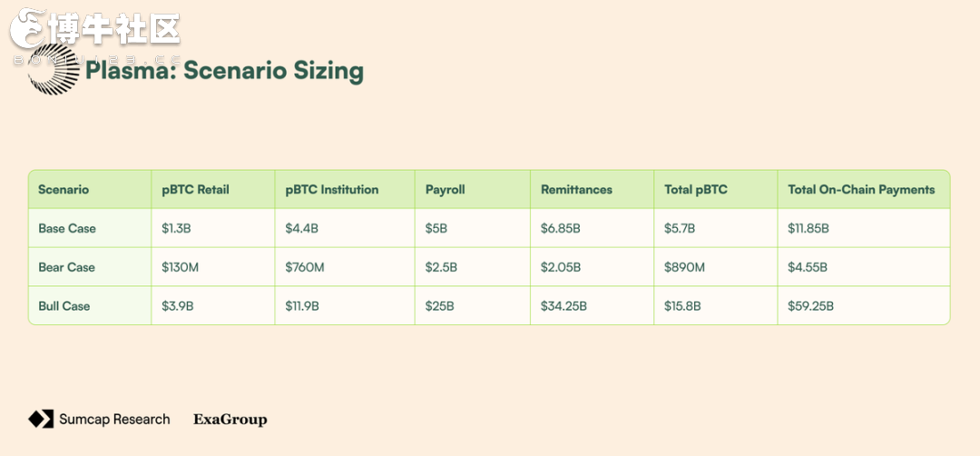Click the Bull Case row label
The height and width of the screenshot is (456, 980).
(64, 306)
